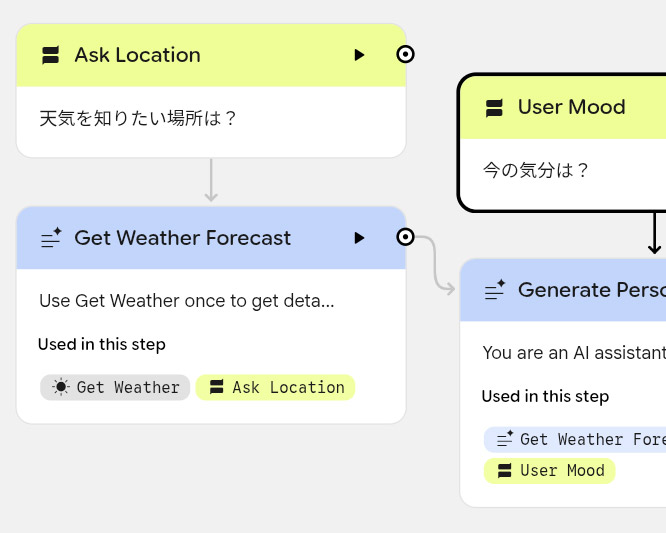This screenshot has height=533, width=666.
Task: Select the User Mood node header
Action: pos(571,107)
